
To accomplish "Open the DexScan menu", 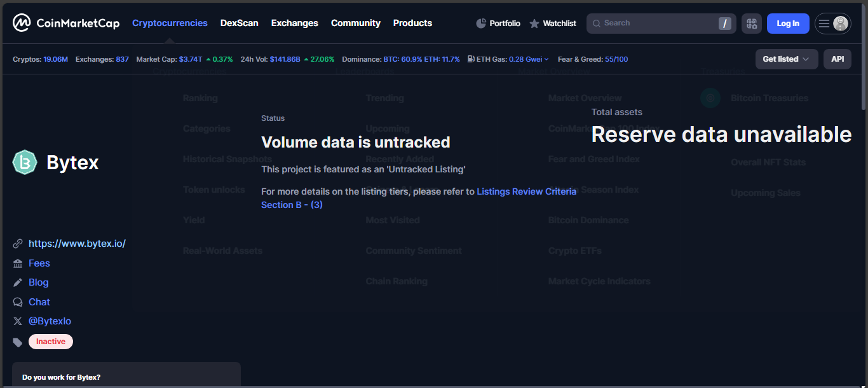I will click(240, 23).
